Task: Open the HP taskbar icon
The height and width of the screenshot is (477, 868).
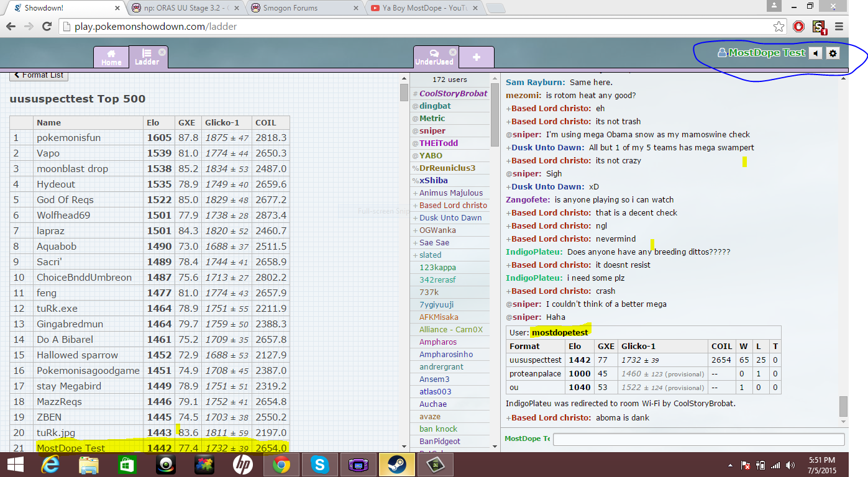Action: 242,465
